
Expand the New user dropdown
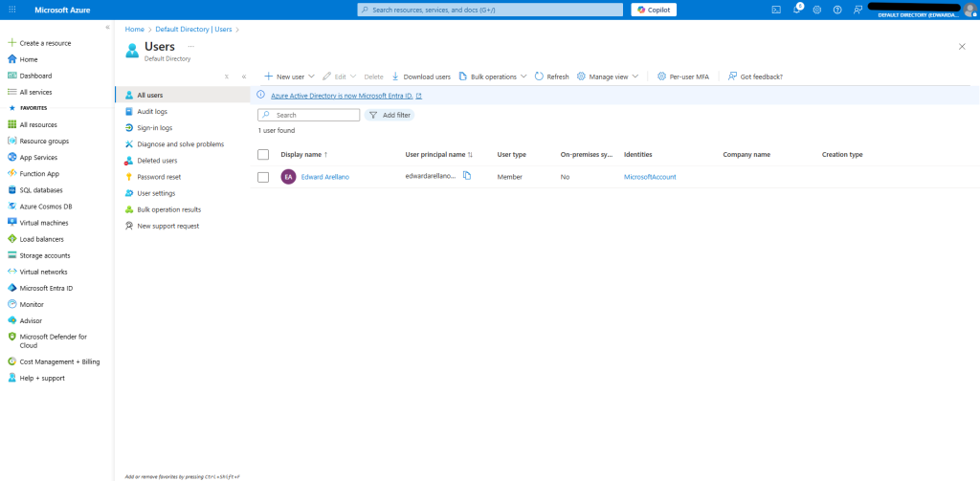(289, 77)
